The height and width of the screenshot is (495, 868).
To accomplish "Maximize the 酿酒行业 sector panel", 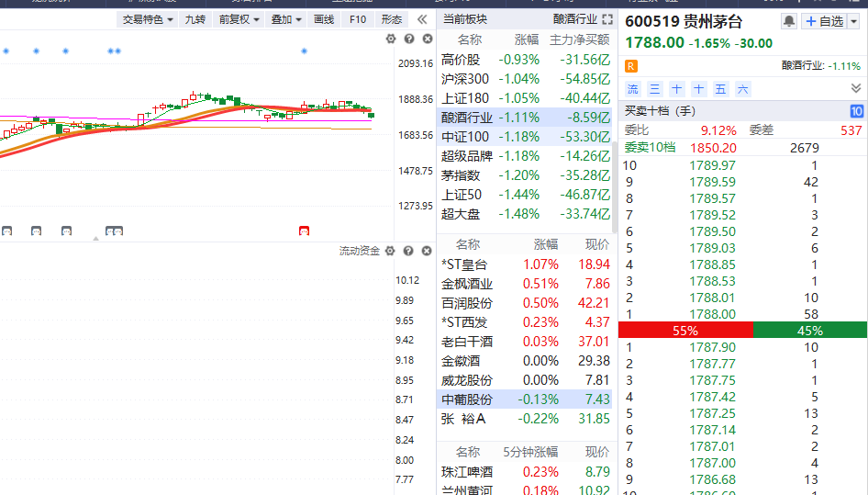I will coord(607,19).
